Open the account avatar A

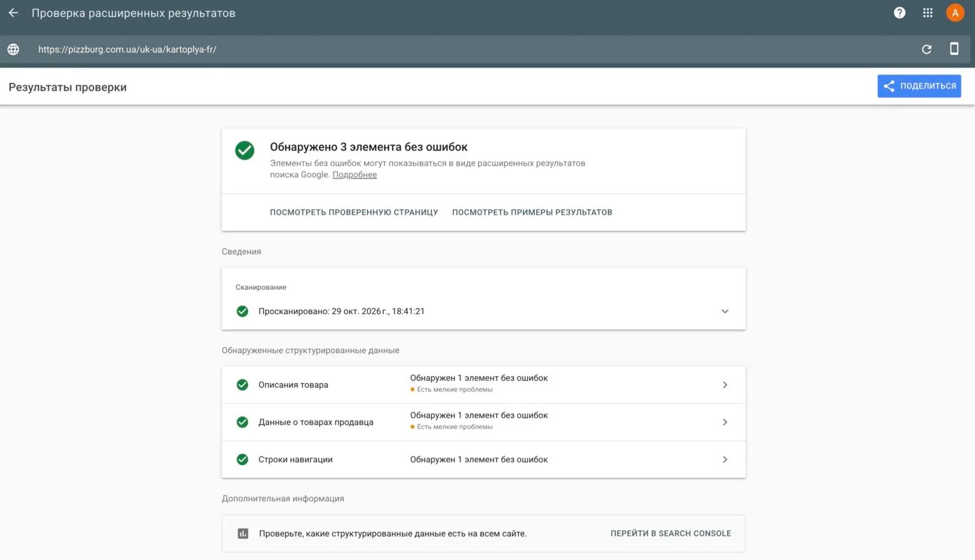click(x=955, y=13)
